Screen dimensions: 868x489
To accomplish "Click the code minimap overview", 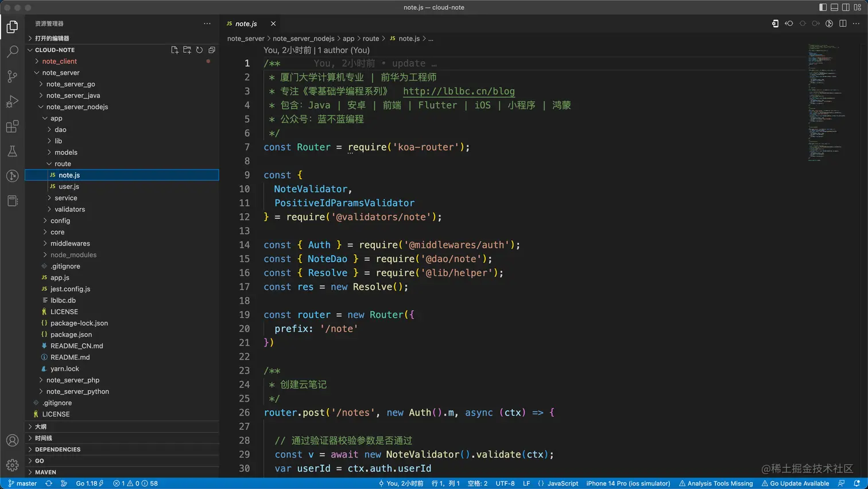I will tap(827, 103).
